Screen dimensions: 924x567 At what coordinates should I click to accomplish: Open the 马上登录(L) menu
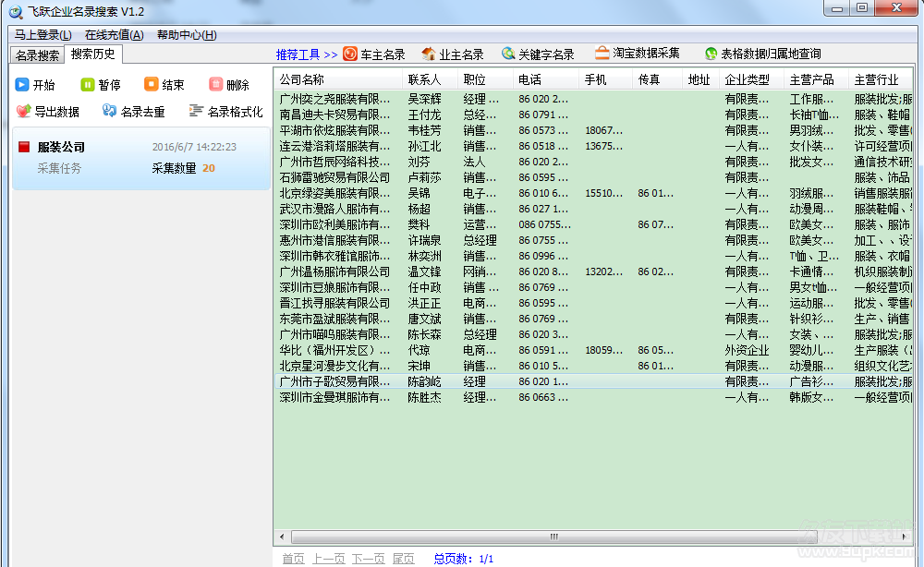coord(43,35)
